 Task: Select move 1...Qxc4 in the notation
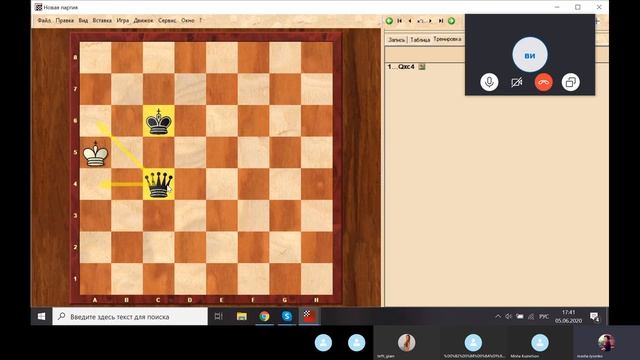tap(401, 67)
